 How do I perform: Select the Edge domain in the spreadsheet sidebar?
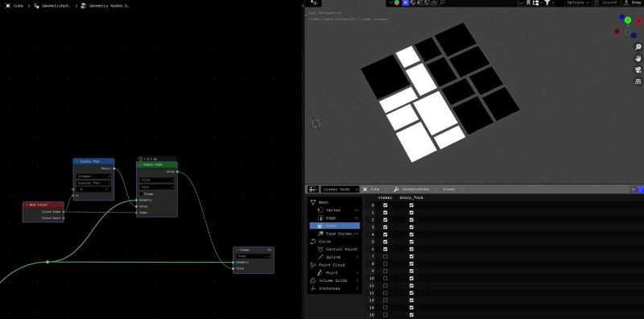point(335,217)
